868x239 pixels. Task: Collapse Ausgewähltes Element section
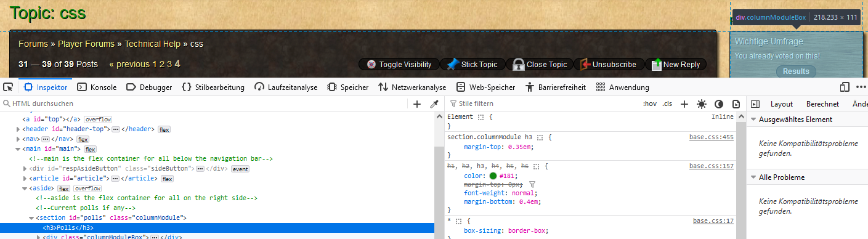pyautogui.click(x=753, y=119)
